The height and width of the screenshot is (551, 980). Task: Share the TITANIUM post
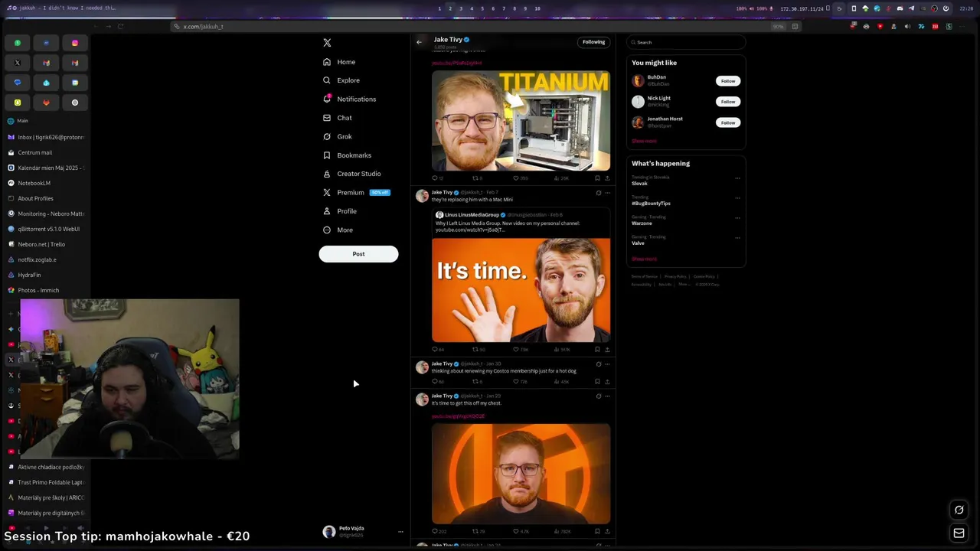[607, 178]
